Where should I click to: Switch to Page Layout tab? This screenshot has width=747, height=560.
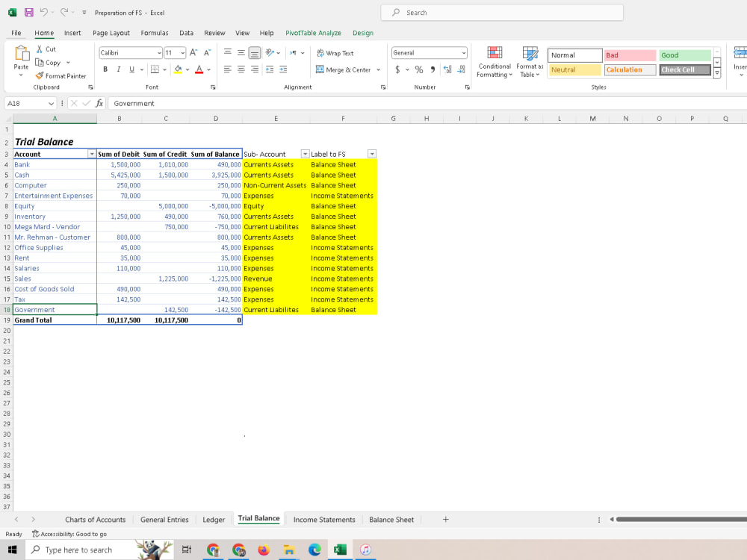click(111, 33)
